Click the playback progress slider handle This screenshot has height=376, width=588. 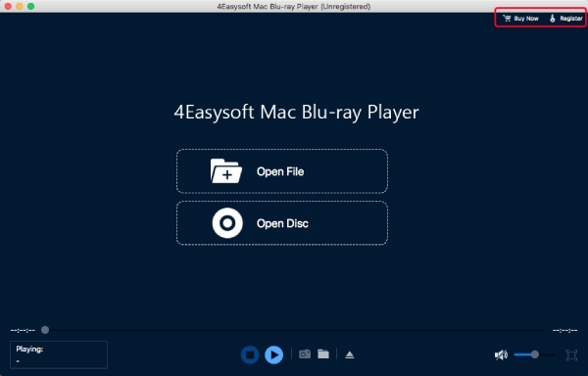[x=45, y=330]
